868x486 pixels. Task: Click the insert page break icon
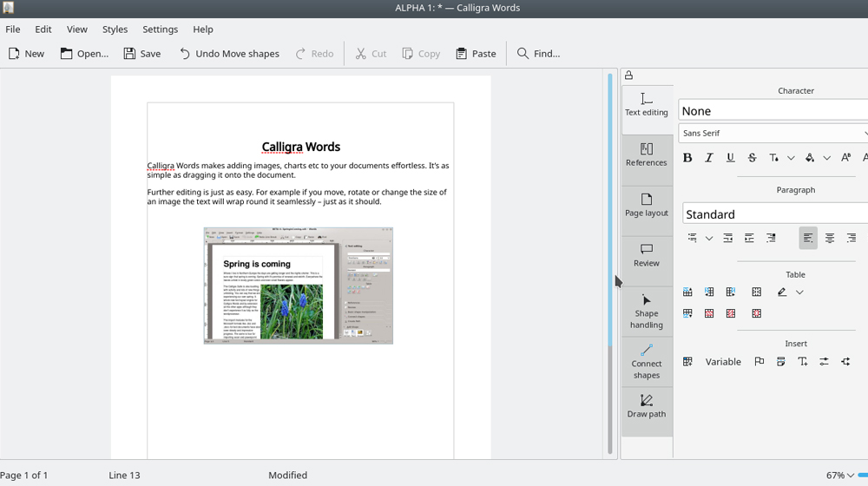click(781, 361)
